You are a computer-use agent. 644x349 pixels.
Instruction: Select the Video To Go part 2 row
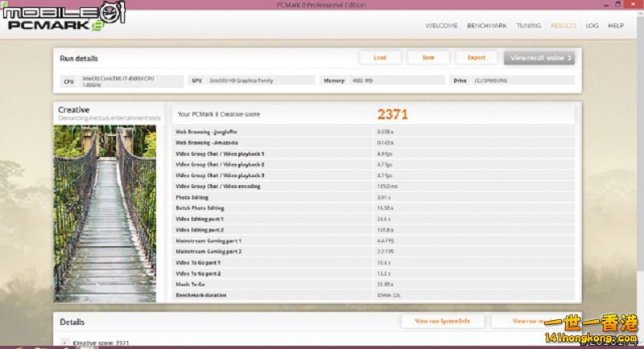click(374, 273)
